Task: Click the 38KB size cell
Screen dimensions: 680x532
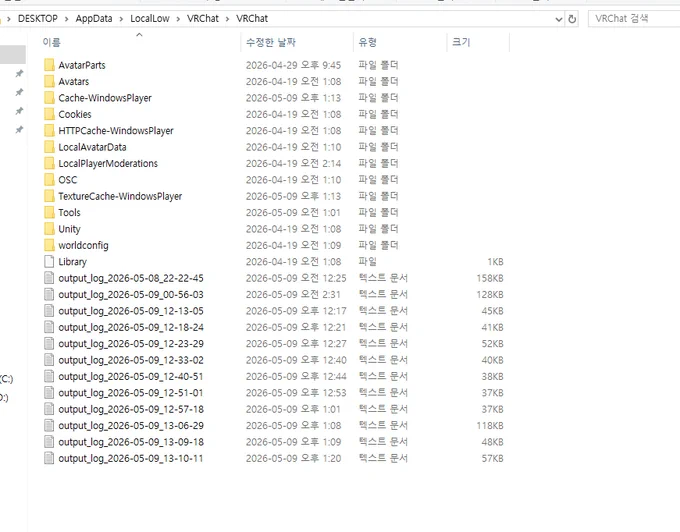Action: [492, 376]
